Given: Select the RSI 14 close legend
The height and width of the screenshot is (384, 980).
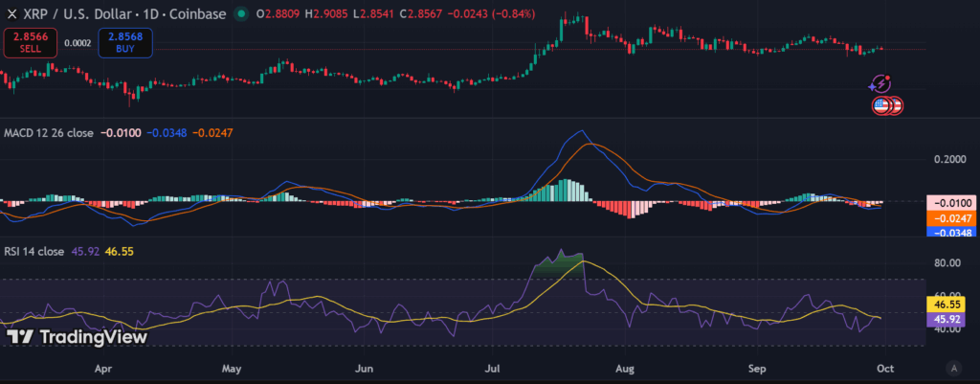Looking at the screenshot, I should (x=33, y=252).
